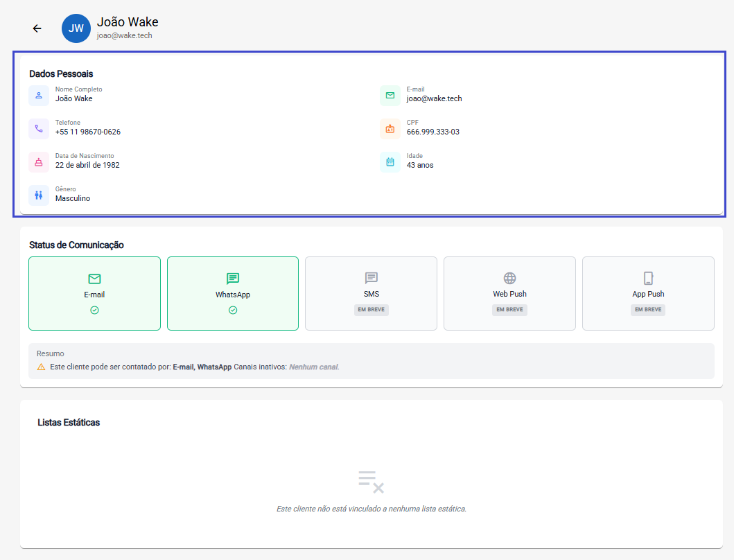Image resolution: width=734 pixels, height=560 pixels.
Task: Select the SMS channel card
Action: tap(371, 293)
